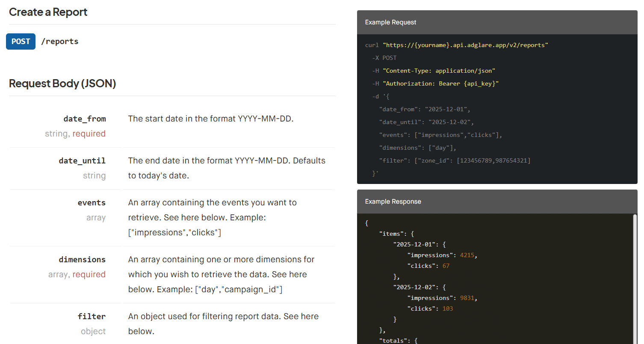The image size is (644, 344).
Task: Click the red required label under date_from
Action: pyautogui.click(x=89, y=134)
